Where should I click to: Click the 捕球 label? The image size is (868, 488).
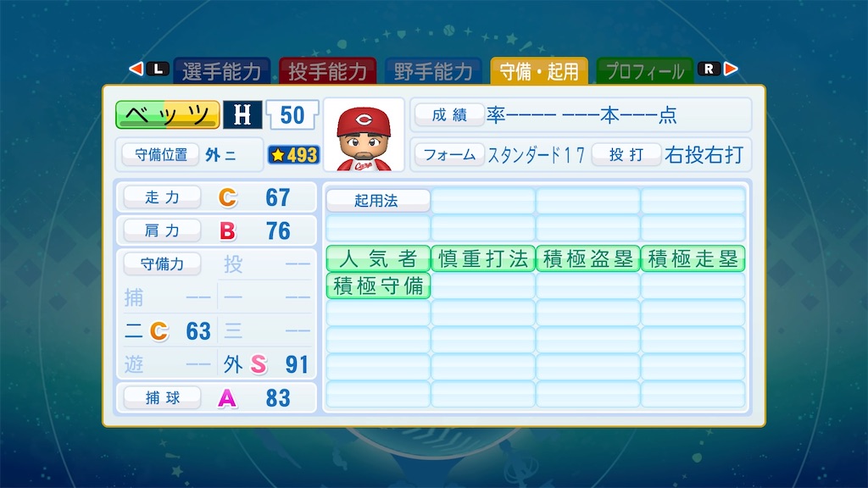tap(162, 397)
